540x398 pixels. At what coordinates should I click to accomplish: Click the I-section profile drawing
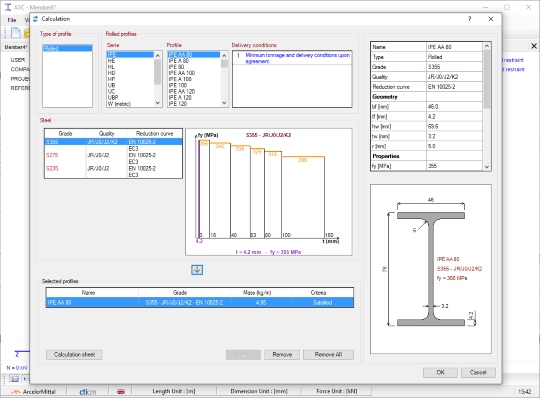[431, 269]
